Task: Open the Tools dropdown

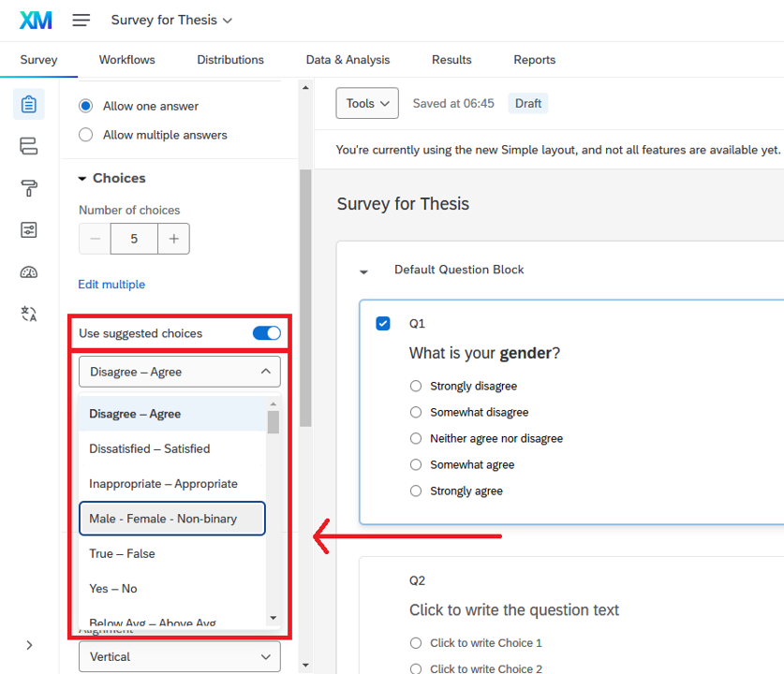Action: (367, 104)
